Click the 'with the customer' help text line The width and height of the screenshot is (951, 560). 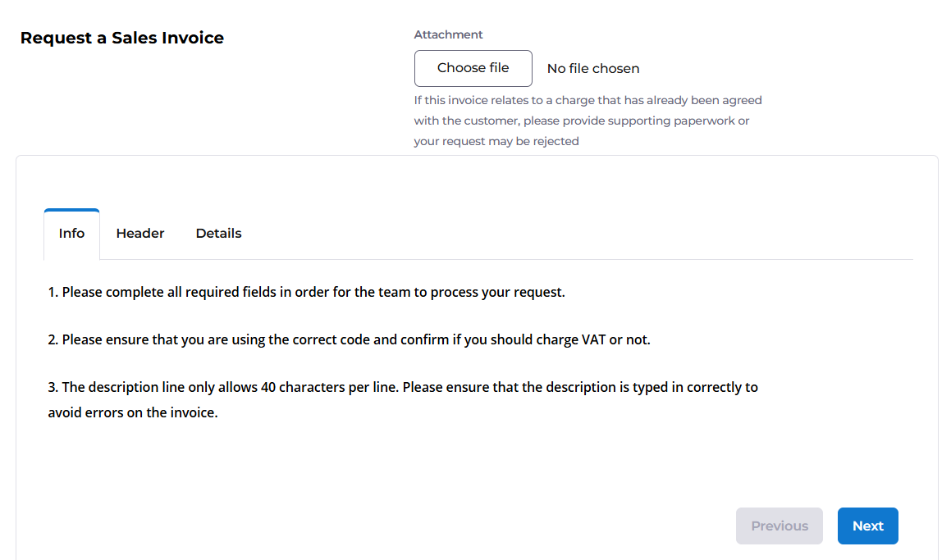coord(582,121)
